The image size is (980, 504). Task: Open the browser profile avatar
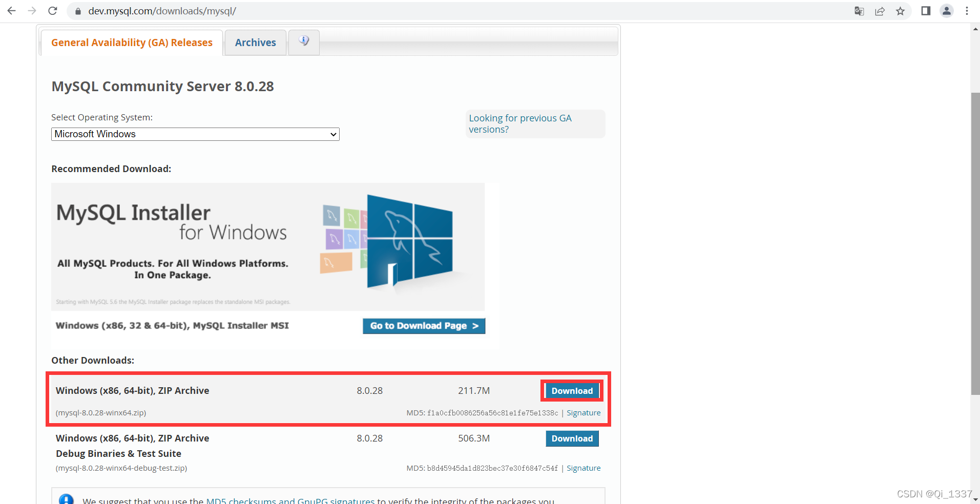947,11
